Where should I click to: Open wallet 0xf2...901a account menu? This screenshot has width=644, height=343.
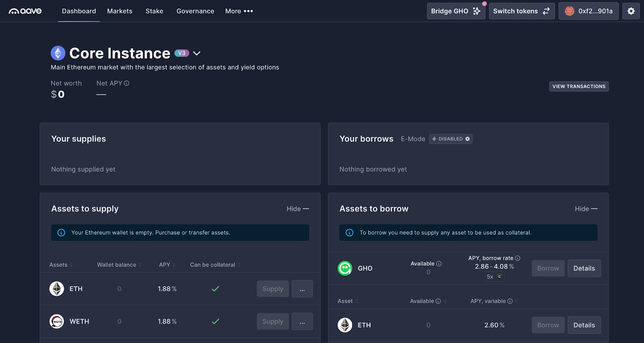pyautogui.click(x=588, y=11)
